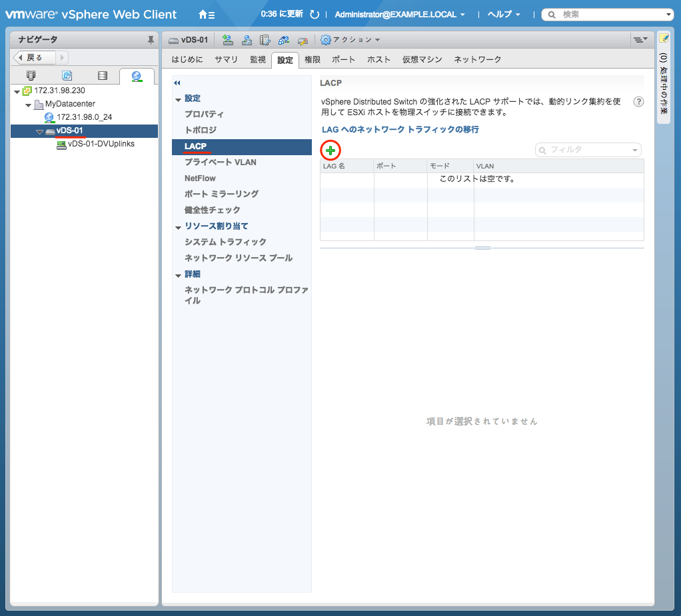Switch to the ポート tab
This screenshot has width=681, height=616.
coord(344,59)
